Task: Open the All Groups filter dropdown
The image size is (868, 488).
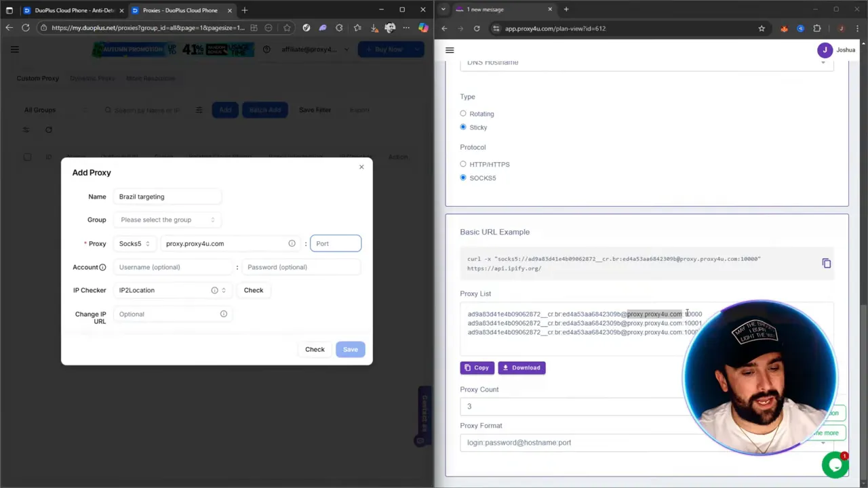Action: [x=56, y=110]
